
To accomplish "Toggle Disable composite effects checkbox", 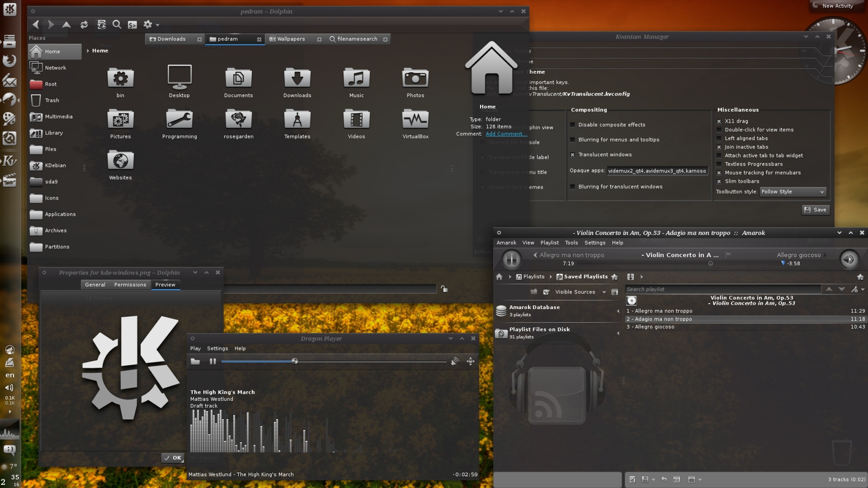I will click(x=572, y=125).
